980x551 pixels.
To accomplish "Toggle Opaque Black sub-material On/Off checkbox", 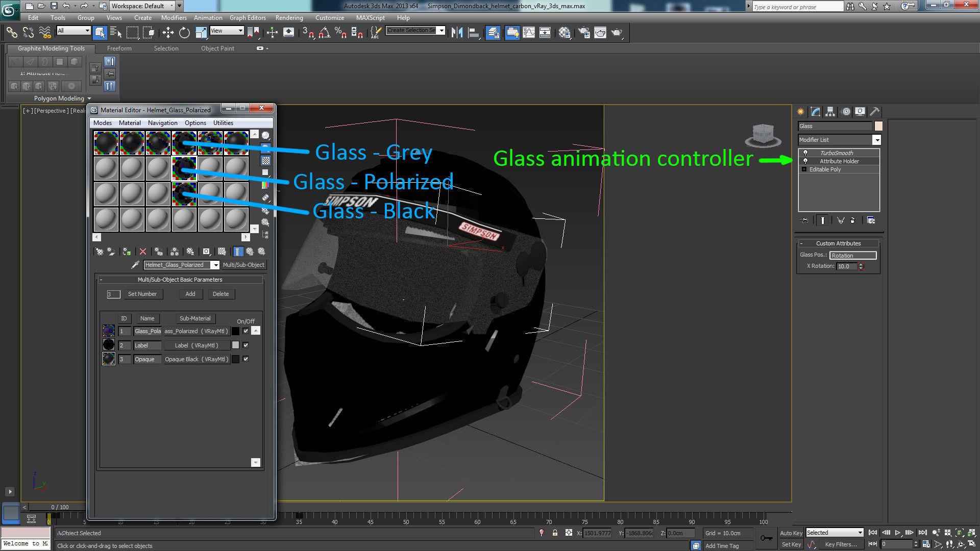I will [246, 359].
